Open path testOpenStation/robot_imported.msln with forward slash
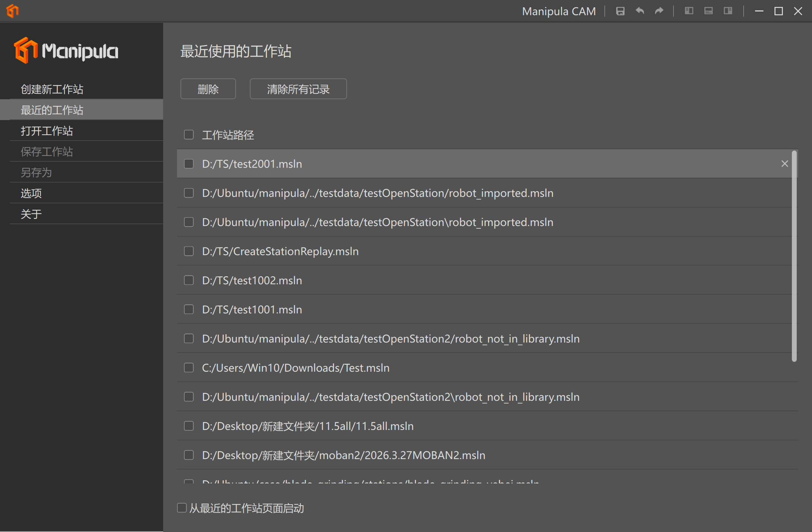Viewport: 812px width, 532px height. [378, 193]
